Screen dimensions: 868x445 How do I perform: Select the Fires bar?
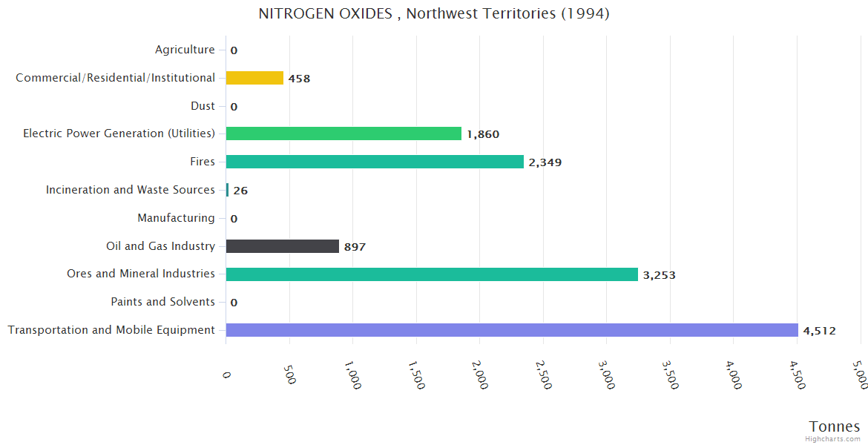pyautogui.click(x=375, y=162)
